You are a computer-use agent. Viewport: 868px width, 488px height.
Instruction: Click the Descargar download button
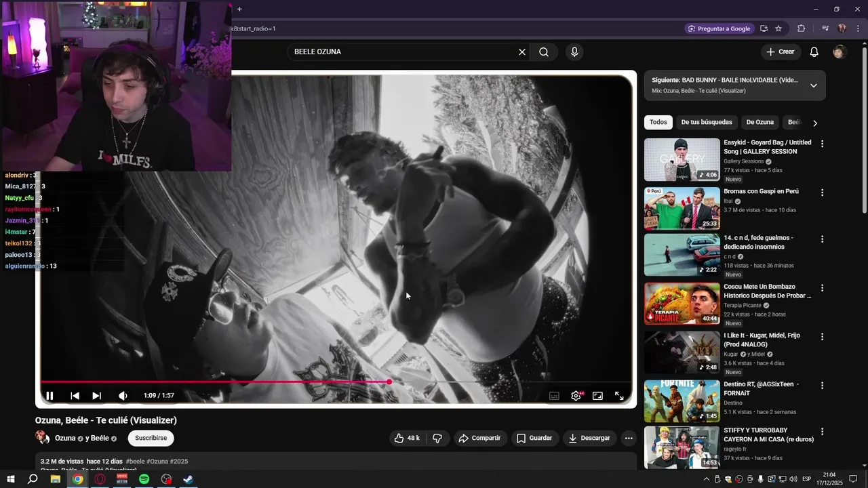click(x=589, y=439)
